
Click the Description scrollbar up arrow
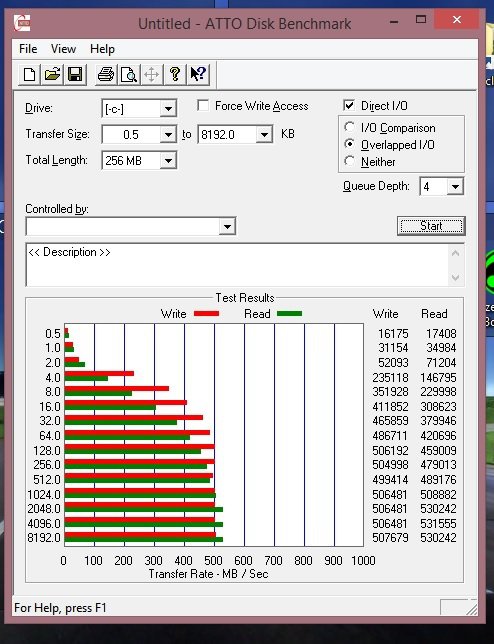tap(455, 253)
